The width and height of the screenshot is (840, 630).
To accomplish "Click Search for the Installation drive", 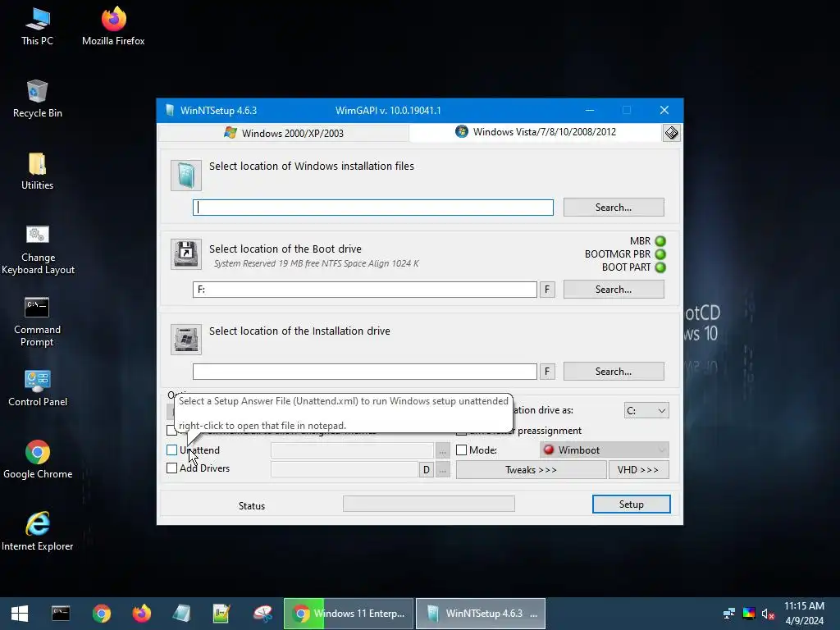I will pos(614,372).
